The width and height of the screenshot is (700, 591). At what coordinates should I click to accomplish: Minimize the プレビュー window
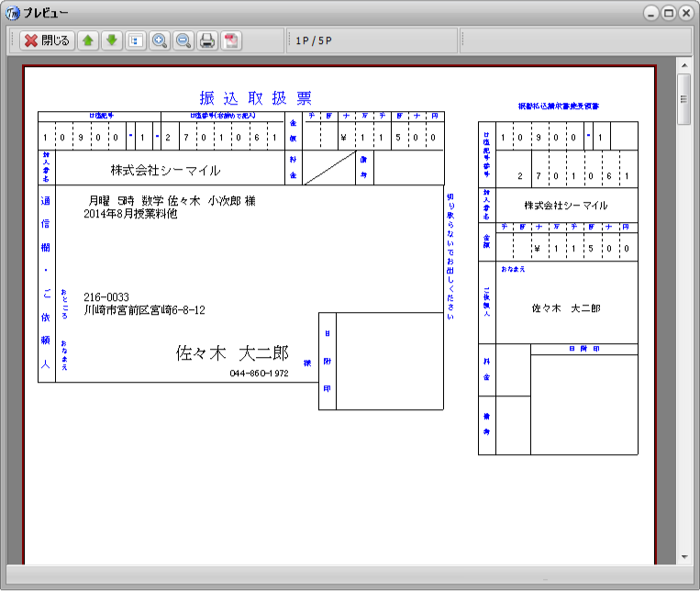[x=651, y=13]
